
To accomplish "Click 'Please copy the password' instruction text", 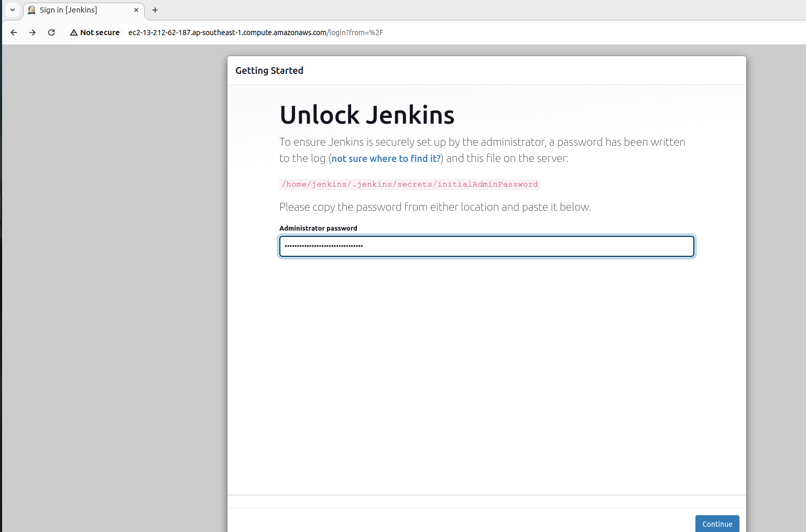I will click(x=435, y=207).
